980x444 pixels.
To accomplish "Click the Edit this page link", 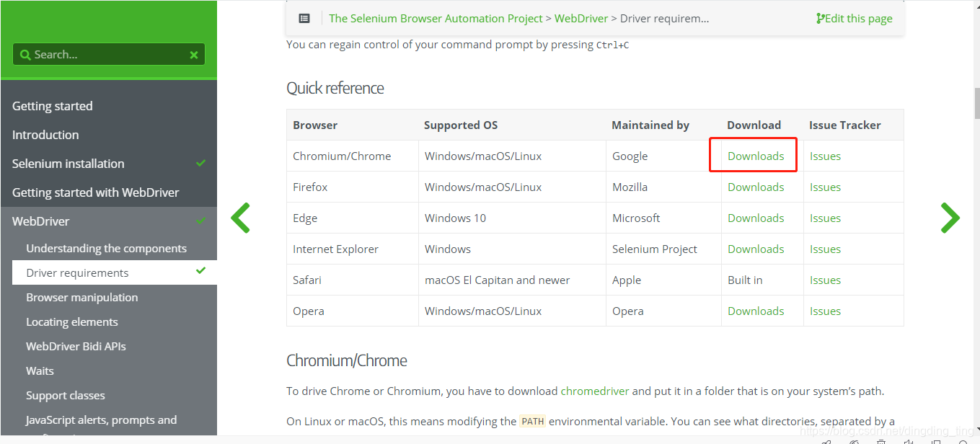I will [855, 19].
